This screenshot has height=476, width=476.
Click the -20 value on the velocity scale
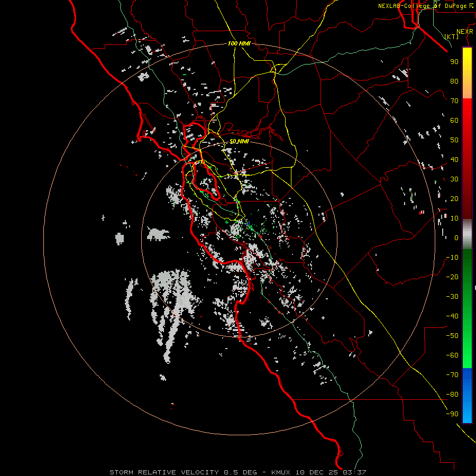click(x=452, y=277)
